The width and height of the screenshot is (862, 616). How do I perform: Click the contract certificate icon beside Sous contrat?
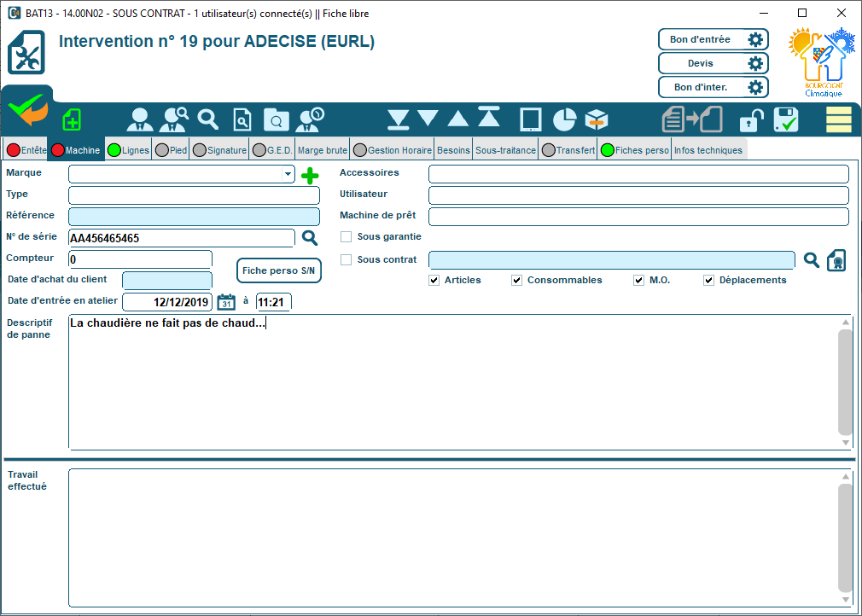coord(836,260)
